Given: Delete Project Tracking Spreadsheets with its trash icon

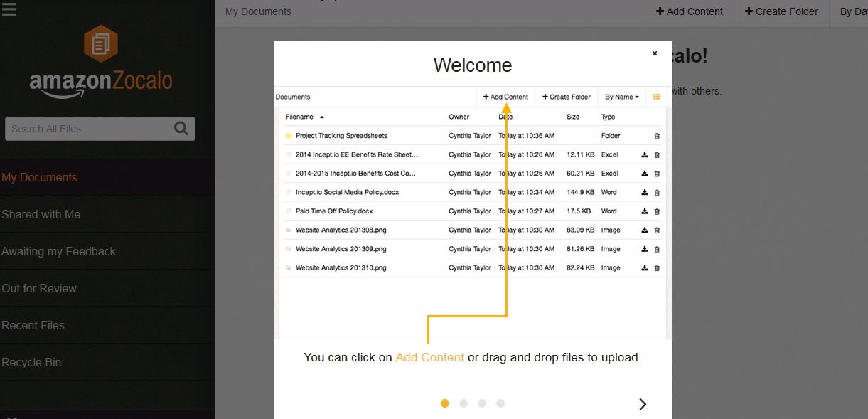Looking at the screenshot, I should (657, 136).
